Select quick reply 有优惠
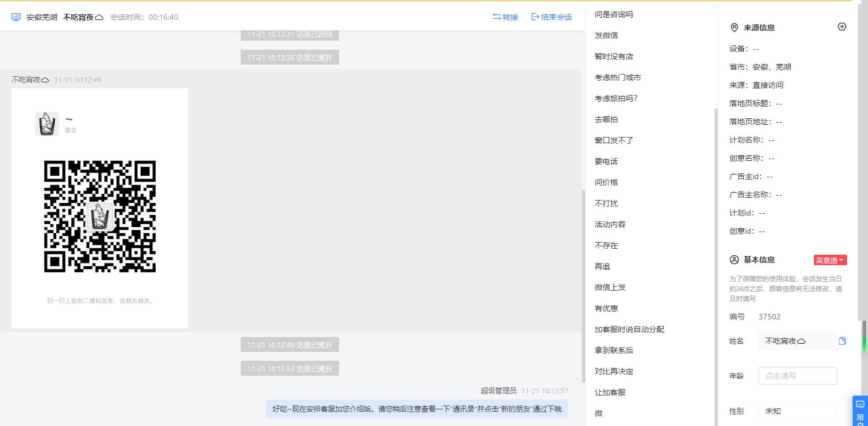Viewport: 868px width, 426px height. (x=606, y=308)
